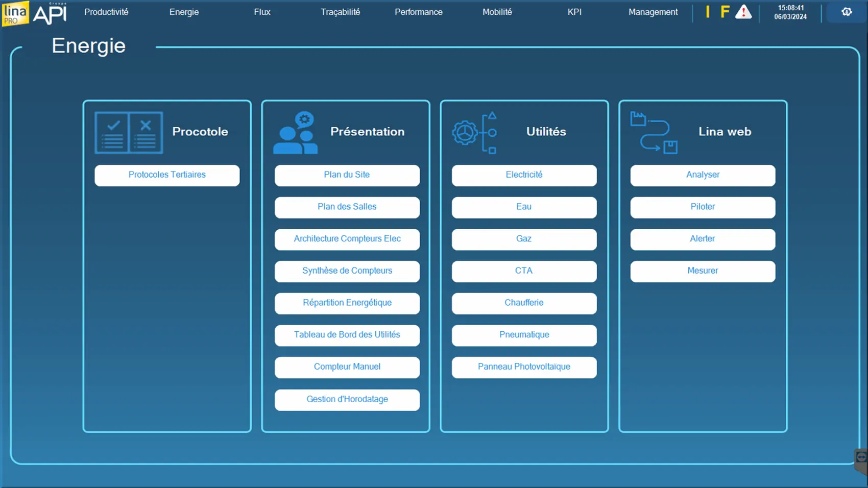Viewport: 868px width, 488px height.
Task: Open the Plan du Site page
Action: pos(347,175)
